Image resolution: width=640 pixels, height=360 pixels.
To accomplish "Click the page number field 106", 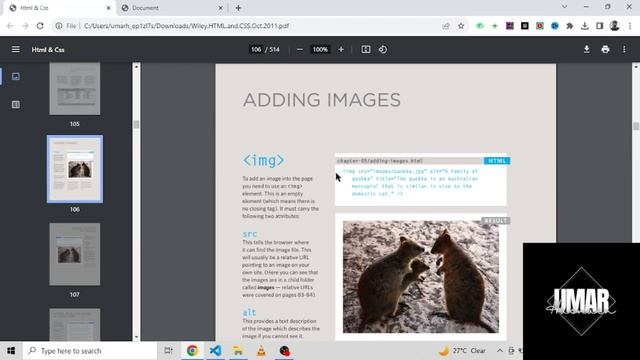I will [256, 49].
